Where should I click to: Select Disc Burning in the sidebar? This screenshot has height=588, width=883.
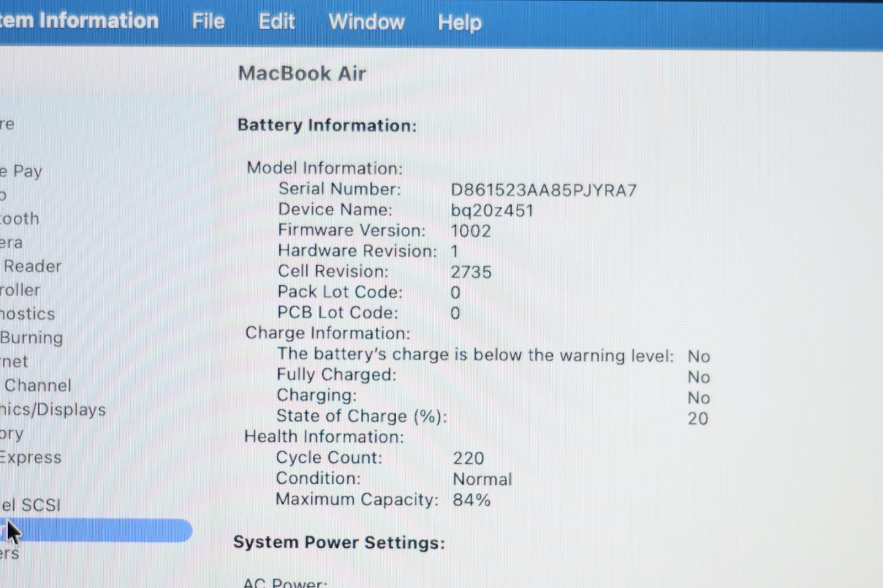(31, 338)
